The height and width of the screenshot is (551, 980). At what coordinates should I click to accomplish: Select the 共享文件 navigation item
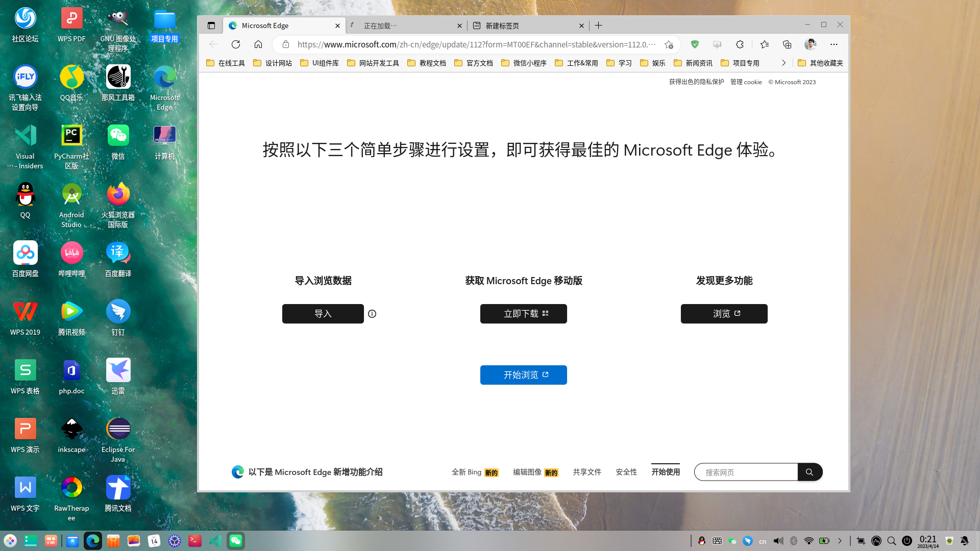[x=586, y=472]
